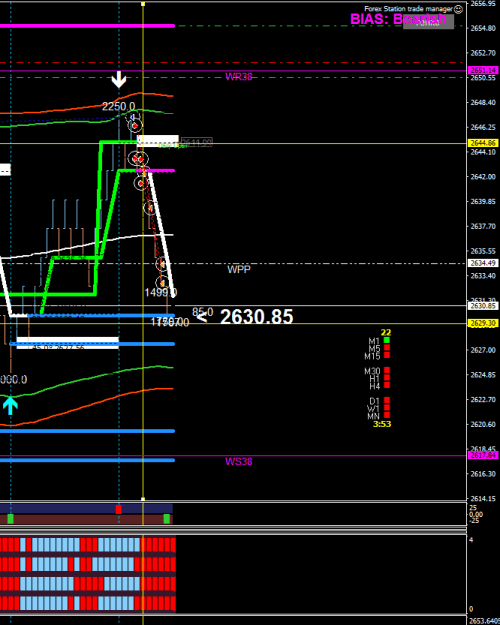Click the 2630.85 price tag on axis
500x625 pixels.
click(x=483, y=306)
